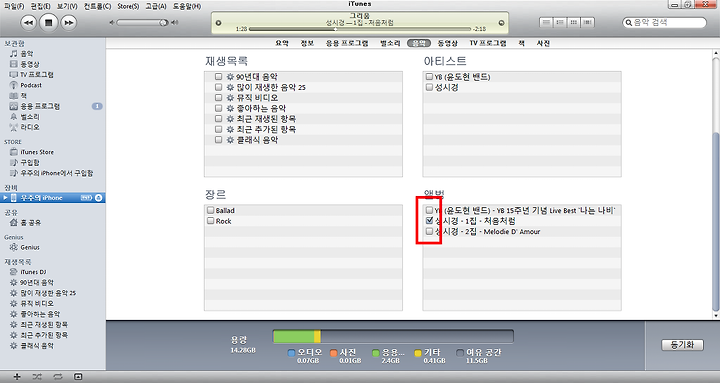Check the 뮤직 비디오 playlist checkbox
720x383 pixels.
[x=219, y=98]
